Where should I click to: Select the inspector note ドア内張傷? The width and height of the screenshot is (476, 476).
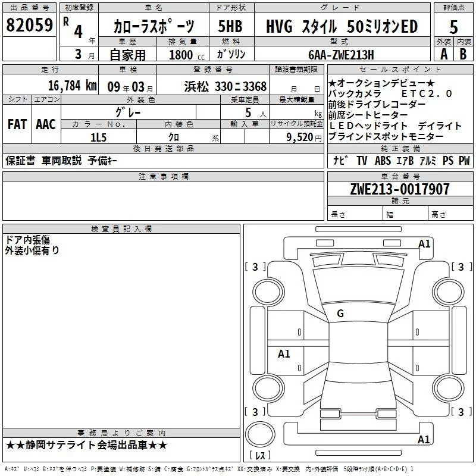coord(27,240)
